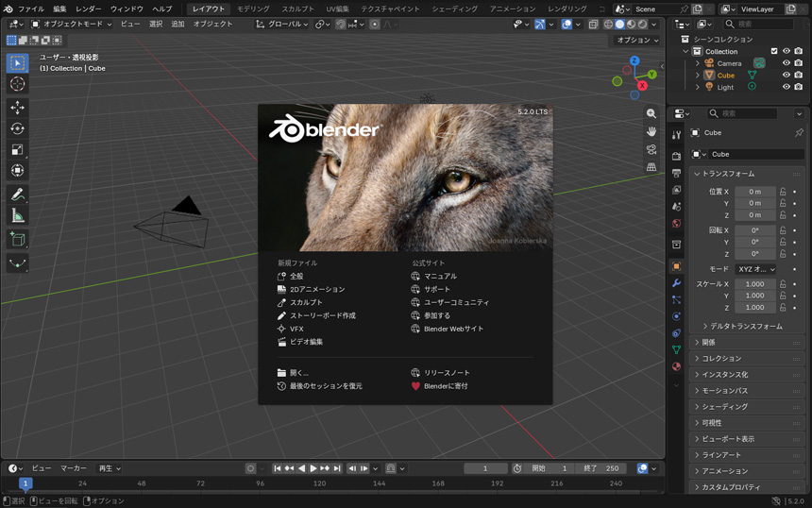This screenshot has height=508, width=812.
Task: Open the Modifiers wrench tab in properties
Action: click(676, 282)
